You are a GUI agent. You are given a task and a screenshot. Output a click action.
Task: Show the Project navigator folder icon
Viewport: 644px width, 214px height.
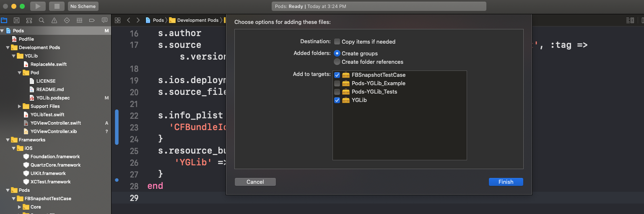pos(4,20)
